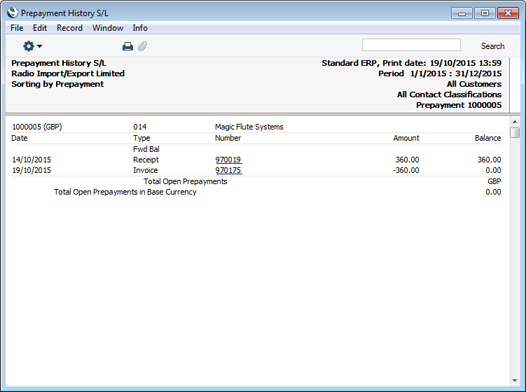Viewport: 526px width, 392px height.
Task: Click the application logo in title bar
Action: [12, 13]
